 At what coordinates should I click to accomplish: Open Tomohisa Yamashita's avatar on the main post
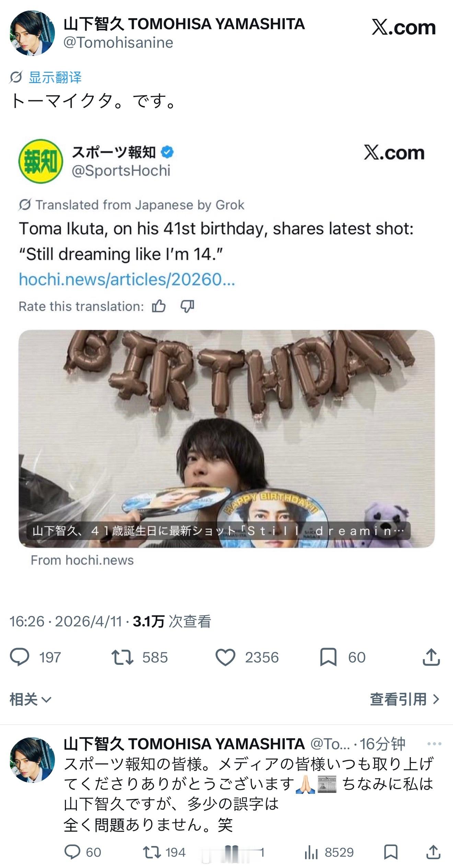[x=32, y=33]
